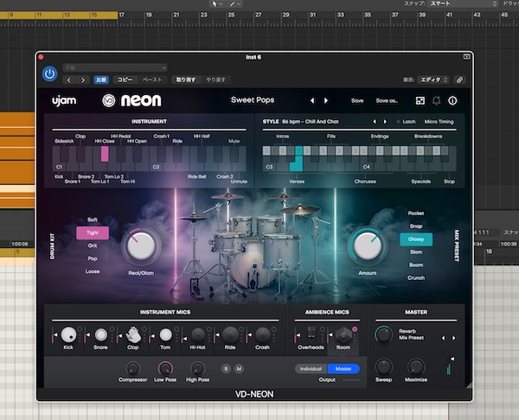The width and height of the screenshot is (519, 420).
Task: Select next preset arrow next to Sweet Pops
Action: tap(326, 100)
